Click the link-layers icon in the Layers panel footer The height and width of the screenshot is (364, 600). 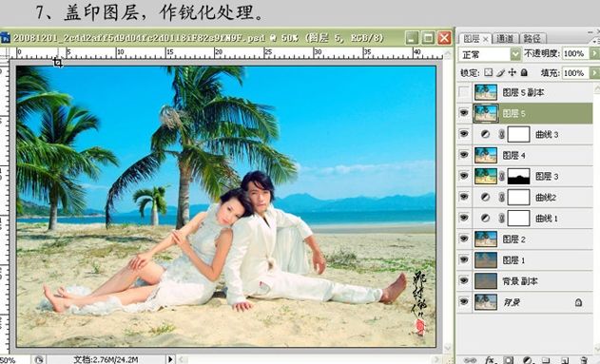pos(470,360)
